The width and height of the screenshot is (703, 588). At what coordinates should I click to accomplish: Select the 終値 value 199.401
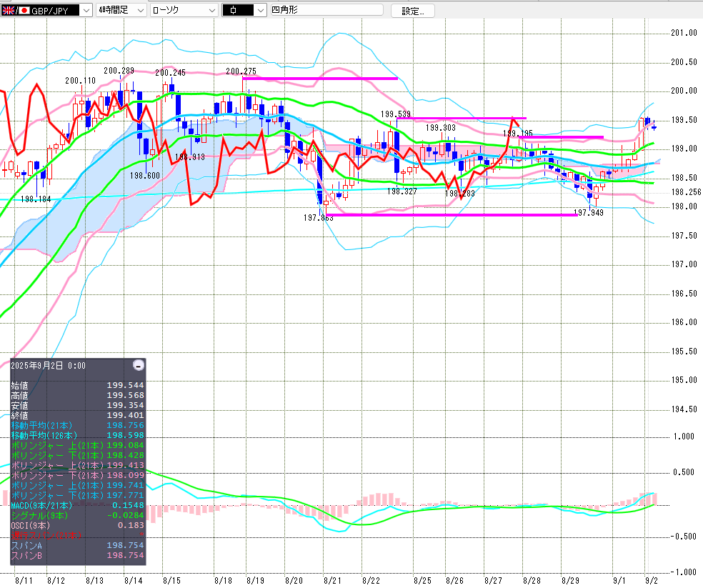point(125,415)
